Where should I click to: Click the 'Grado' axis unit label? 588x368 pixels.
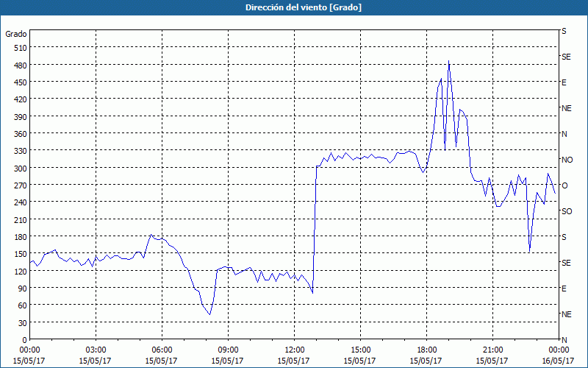point(16,34)
